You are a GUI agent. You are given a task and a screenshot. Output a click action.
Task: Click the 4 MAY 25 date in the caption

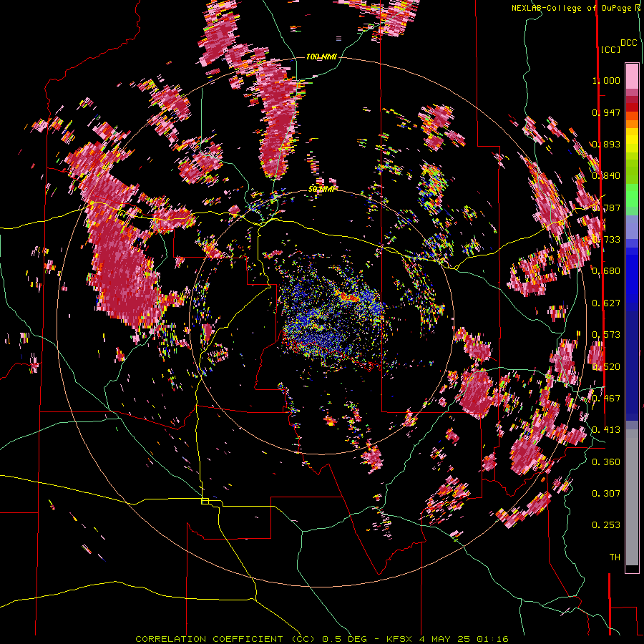tap(444, 639)
